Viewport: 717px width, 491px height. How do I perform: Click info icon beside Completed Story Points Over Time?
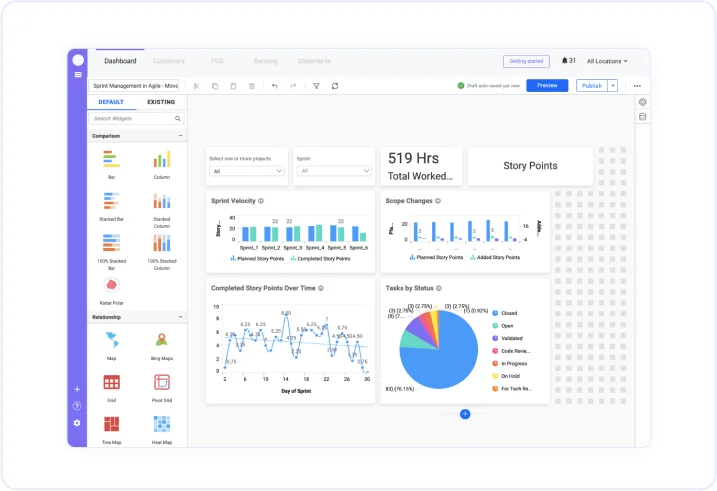[x=321, y=288]
